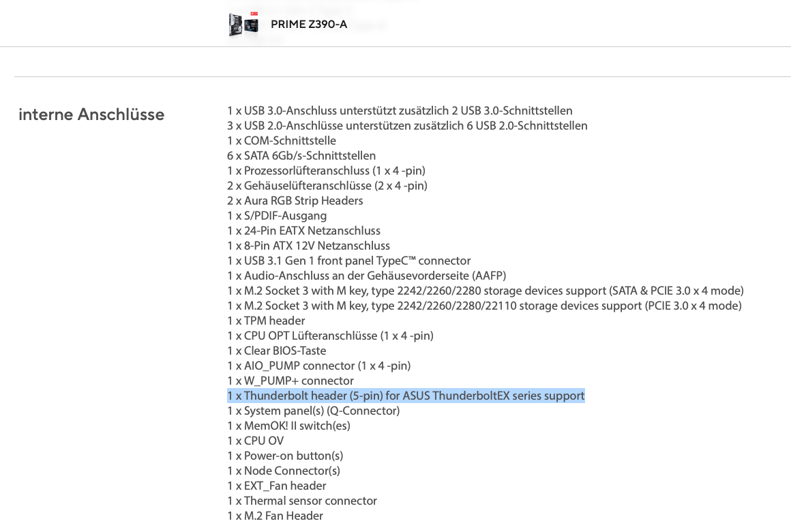Click the '6 x SATA 6Gb/s-Schnittstellen' line
791x532 pixels.
tap(301, 156)
